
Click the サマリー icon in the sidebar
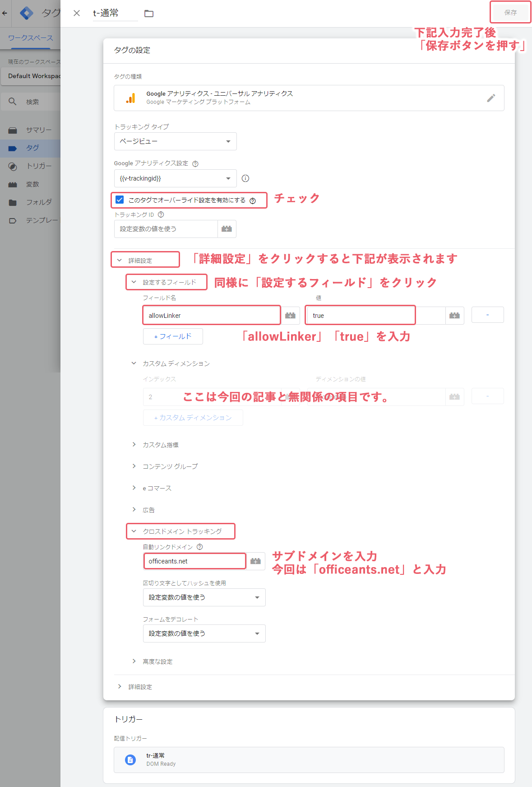13,130
